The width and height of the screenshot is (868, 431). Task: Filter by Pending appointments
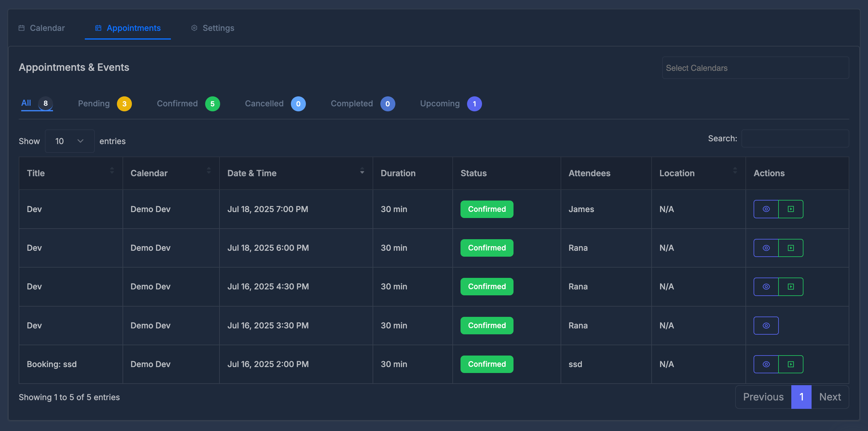coord(105,104)
